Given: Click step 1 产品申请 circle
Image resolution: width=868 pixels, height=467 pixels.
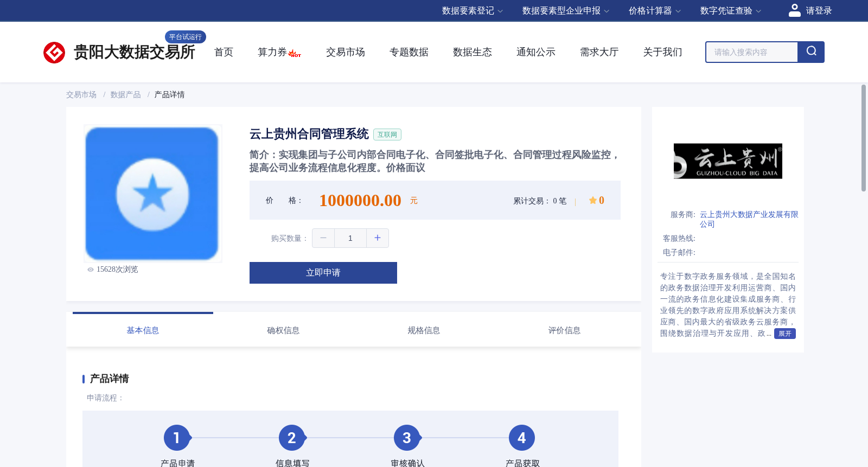Looking at the screenshot, I should pyautogui.click(x=177, y=438).
